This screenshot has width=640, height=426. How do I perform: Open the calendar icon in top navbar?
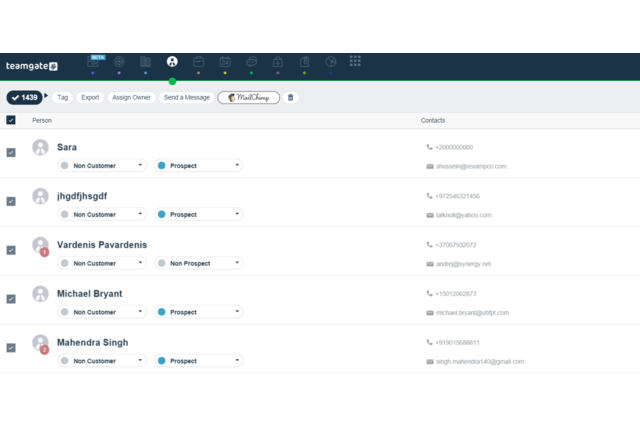tap(225, 62)
